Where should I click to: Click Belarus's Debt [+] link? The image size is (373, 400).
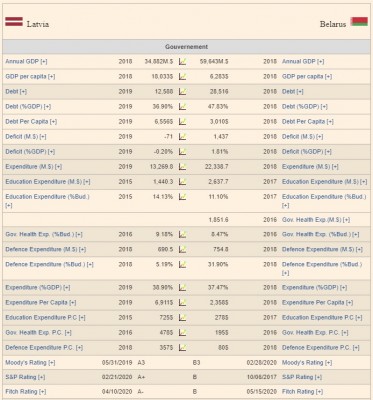[x=293, y=92]
